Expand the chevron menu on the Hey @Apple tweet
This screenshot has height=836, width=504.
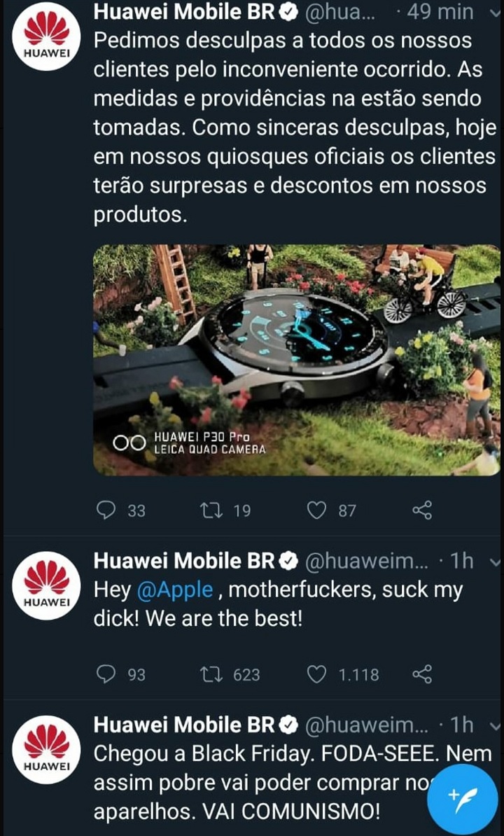coord(493,562)
